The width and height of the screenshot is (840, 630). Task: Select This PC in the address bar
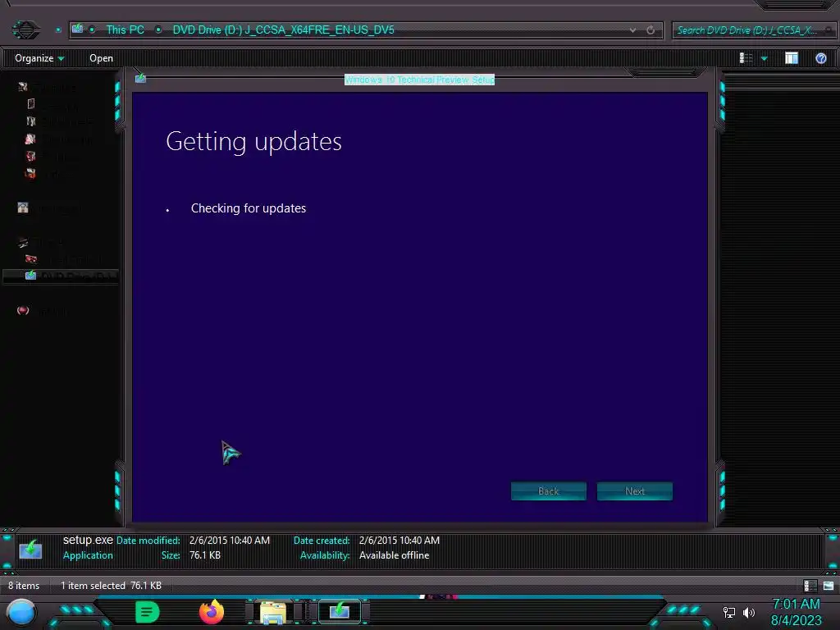[x=125, y=30]
